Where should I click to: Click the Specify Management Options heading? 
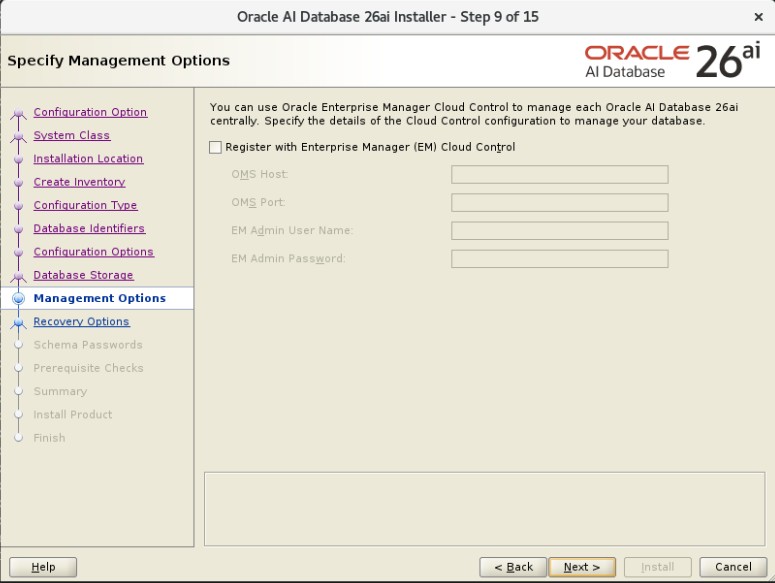tap(119, 60)
